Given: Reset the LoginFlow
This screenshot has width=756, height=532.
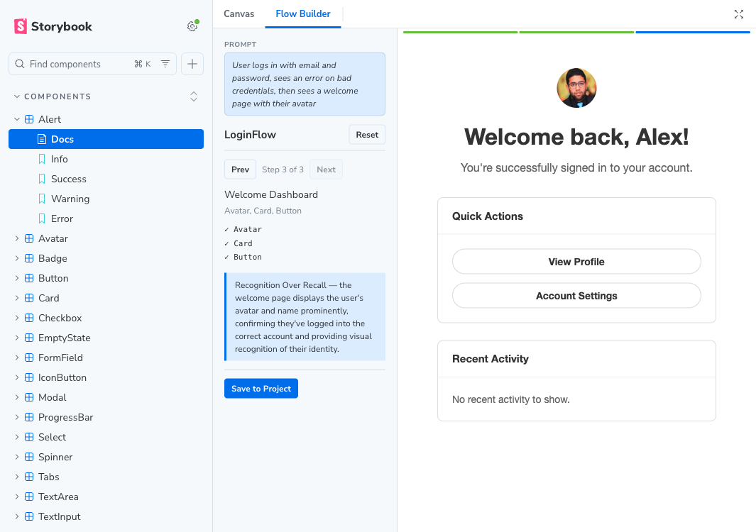Looking at the screenshot, I should click(367, 135).
